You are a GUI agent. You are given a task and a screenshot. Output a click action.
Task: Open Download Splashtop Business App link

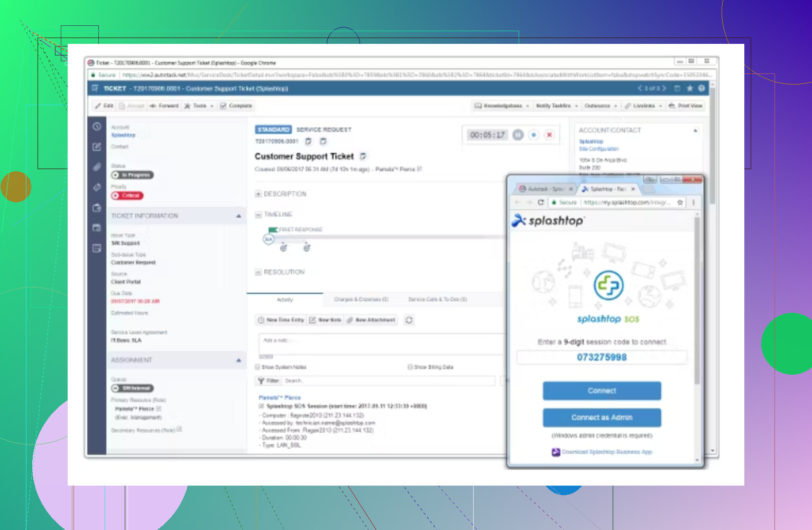pos(606,452)
